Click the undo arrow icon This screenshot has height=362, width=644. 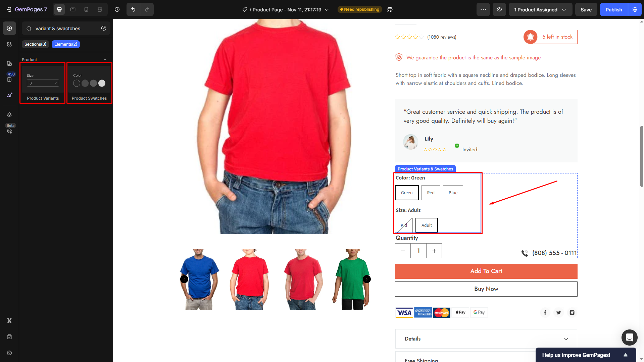click(x=133, y=9)
